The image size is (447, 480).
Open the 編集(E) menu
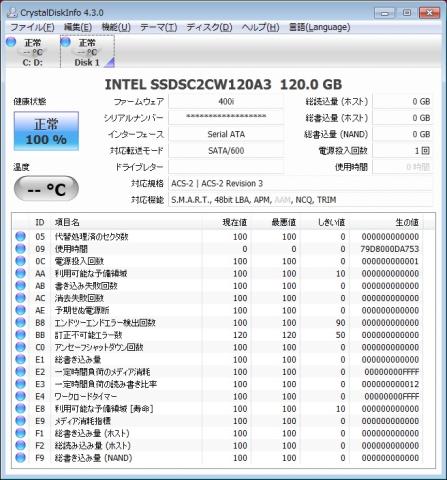[78, 27]
